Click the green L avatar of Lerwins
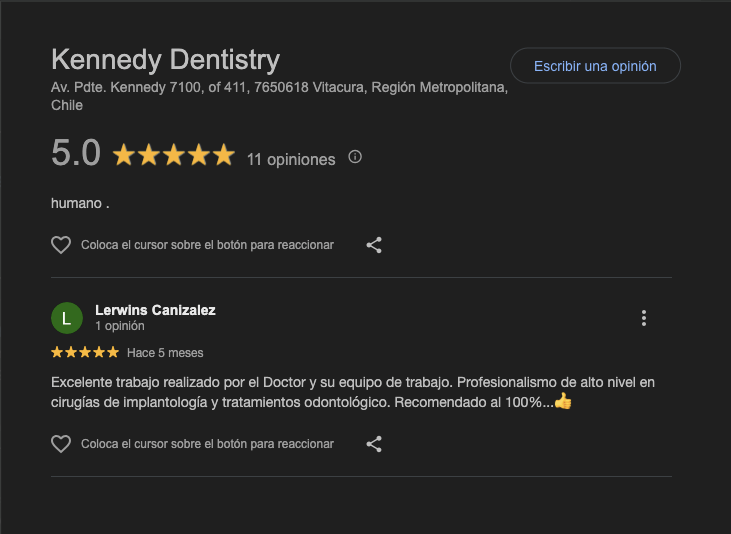 [x=66, y=318]
